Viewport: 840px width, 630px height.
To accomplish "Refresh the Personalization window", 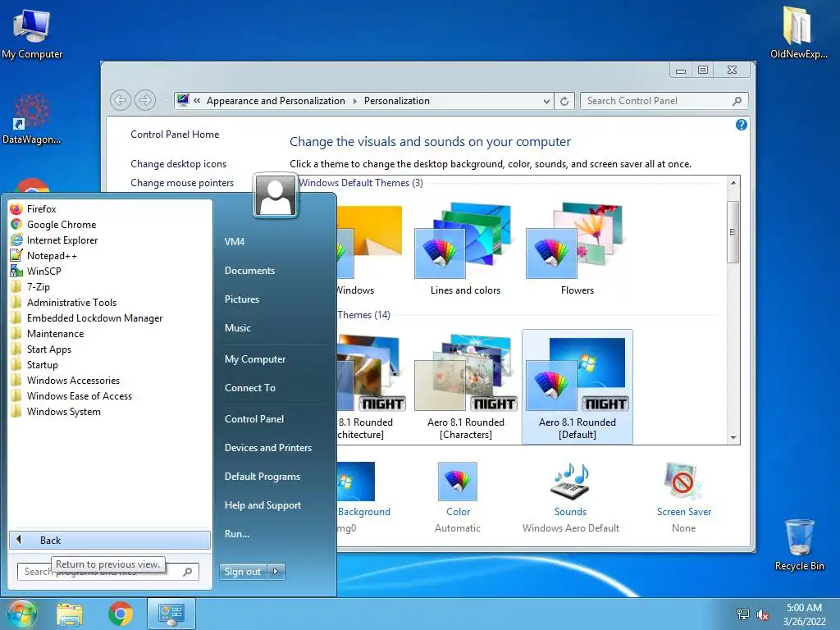I will (564, 101).
